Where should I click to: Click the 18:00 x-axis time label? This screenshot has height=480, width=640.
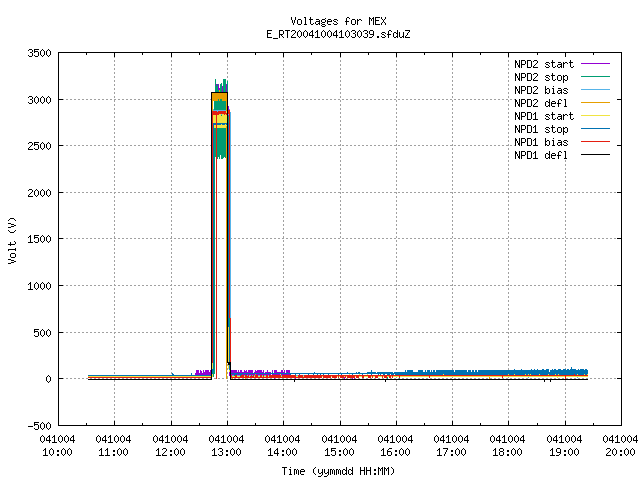(507, 452)
